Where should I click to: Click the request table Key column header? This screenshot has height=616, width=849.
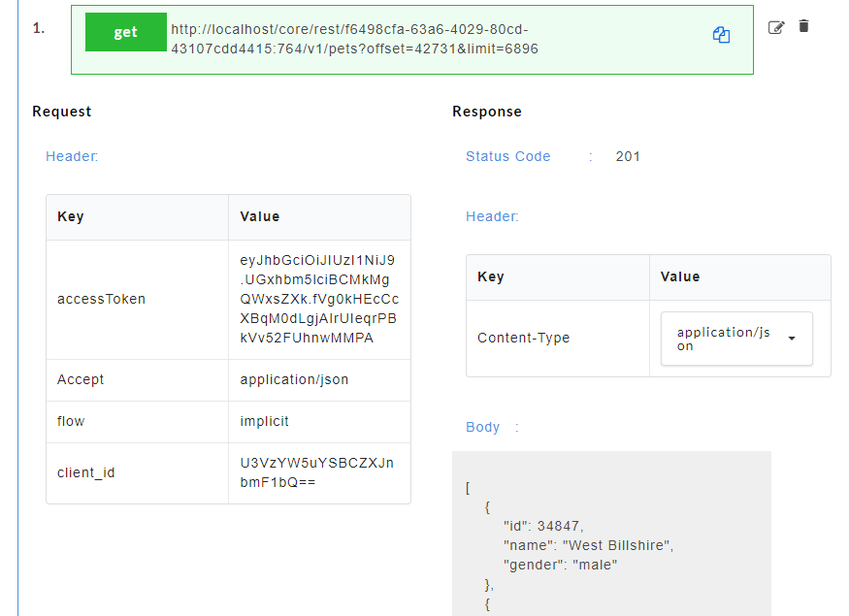(x=138, y=217)
